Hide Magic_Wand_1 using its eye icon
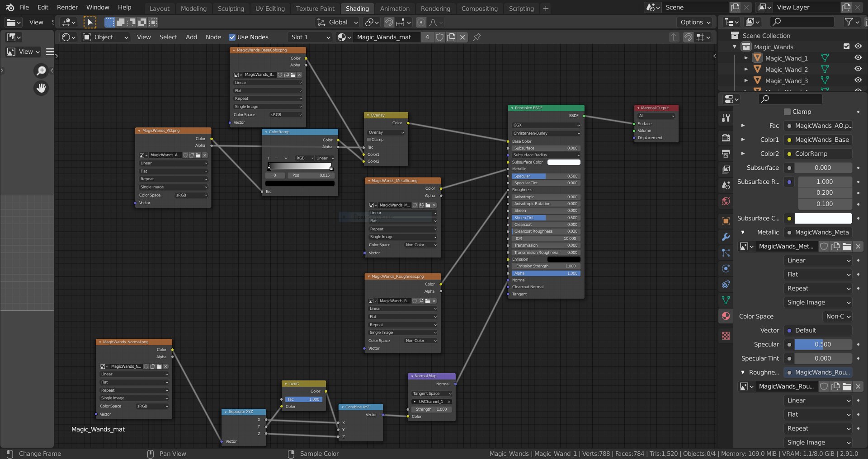The width and height of the screenshot is (868, 459). pos(858,57)
